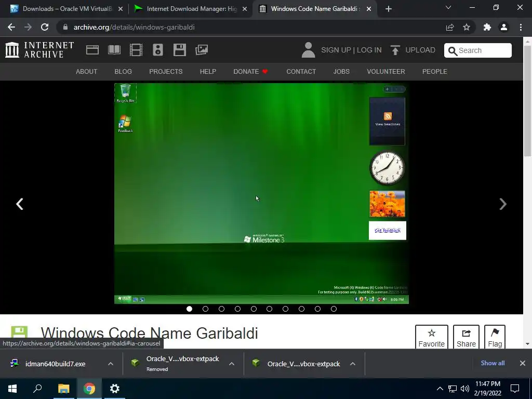Click the Flag button
The image size is (532, 399).
(x=495, y=337)
